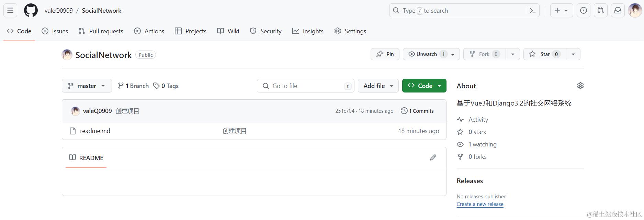The height and width of the screenshot is (220, 644).
Task: Switch to the Security tab
Action: (266, 31)
